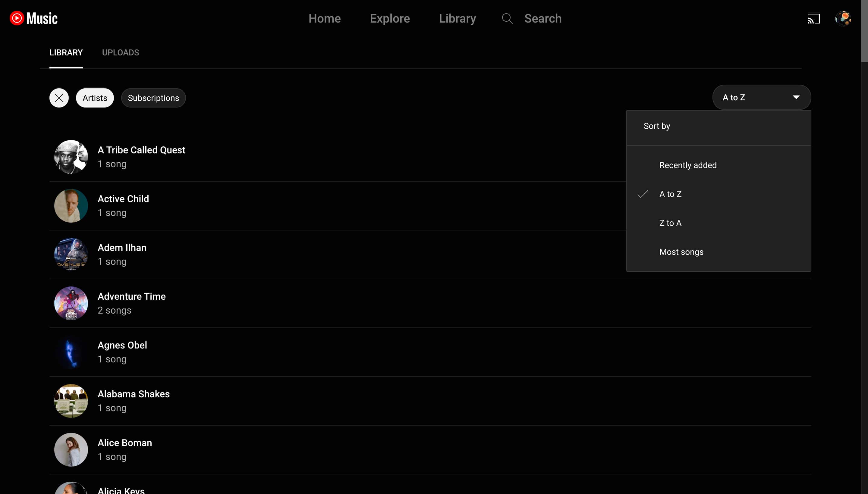The image size is (868, 494).
Task: Click the YouTube Music logo
Action: [x=33, y=18]
